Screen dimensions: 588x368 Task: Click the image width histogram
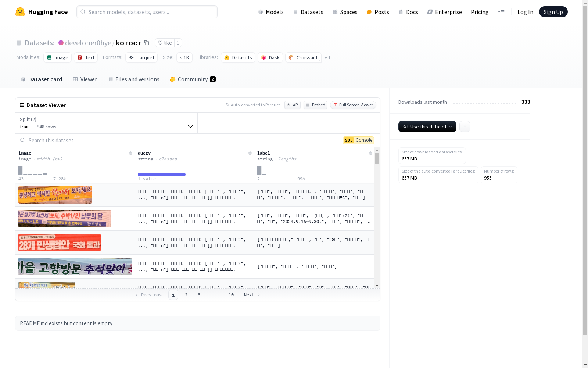tap(42, 170)
